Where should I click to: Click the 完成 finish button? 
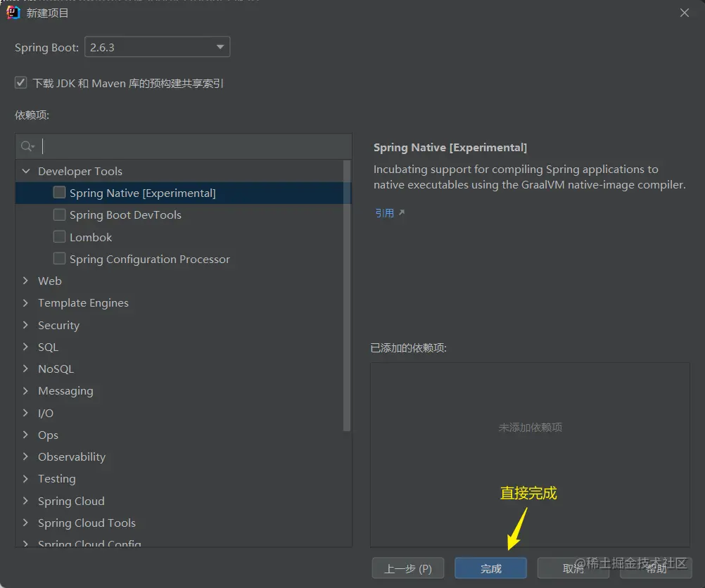coord(490,569)
